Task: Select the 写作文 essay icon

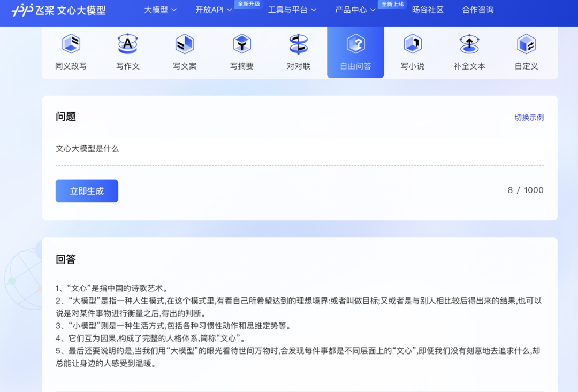Action: pos(128,44)
